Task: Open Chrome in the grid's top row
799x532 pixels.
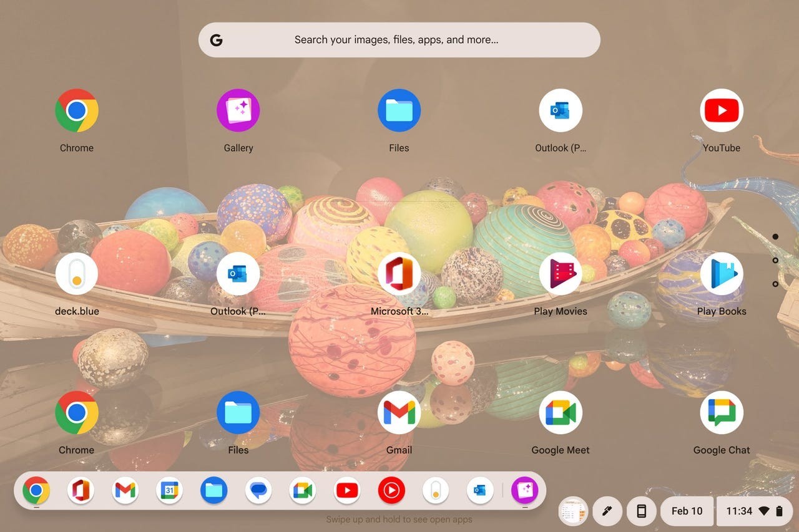Action: click(77, 110)
